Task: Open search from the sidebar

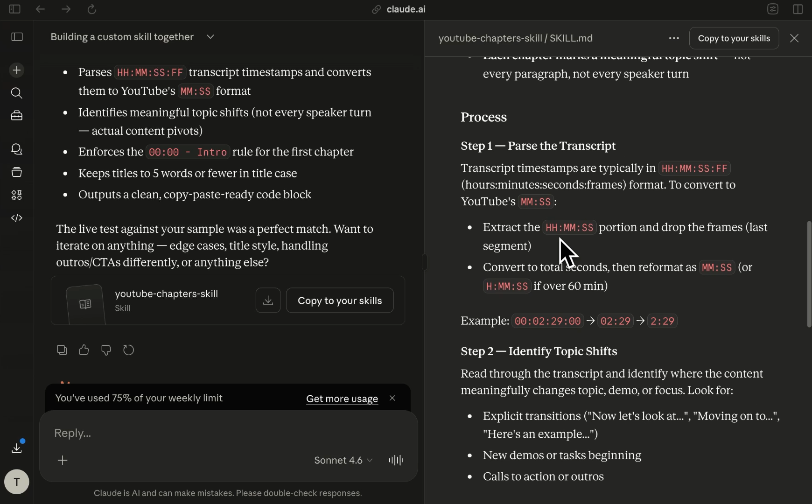Action: [17, 93]
